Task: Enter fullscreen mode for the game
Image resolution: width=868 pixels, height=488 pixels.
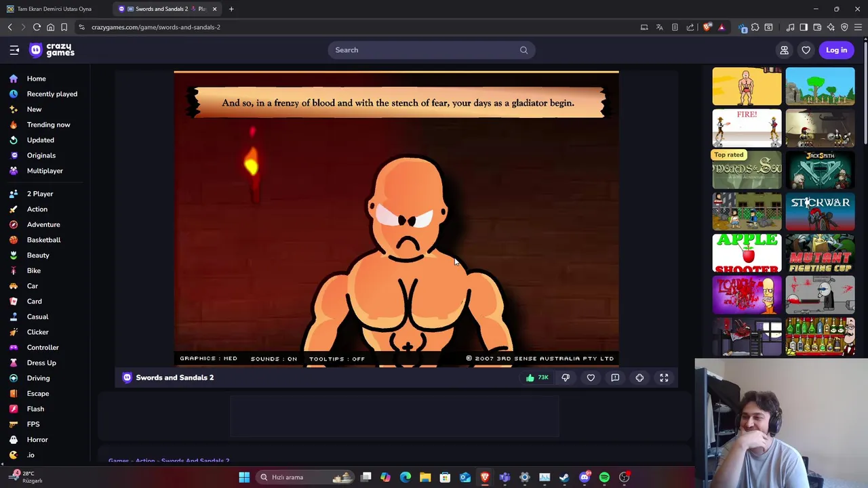Action: click(x=664, y=378)
